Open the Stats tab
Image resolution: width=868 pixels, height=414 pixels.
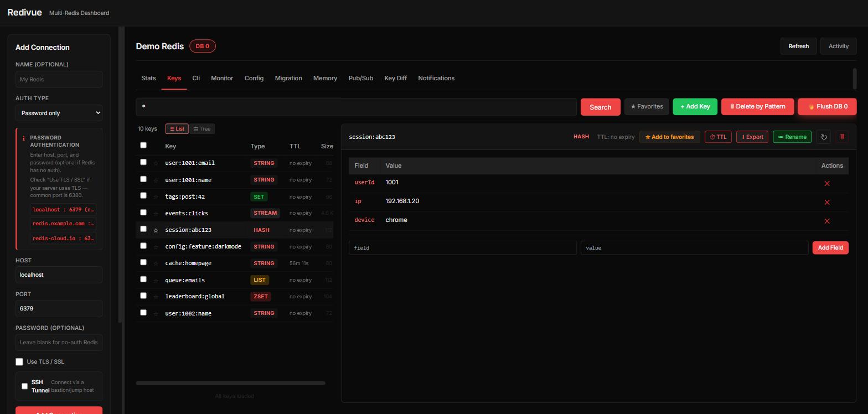coord(148,78)
